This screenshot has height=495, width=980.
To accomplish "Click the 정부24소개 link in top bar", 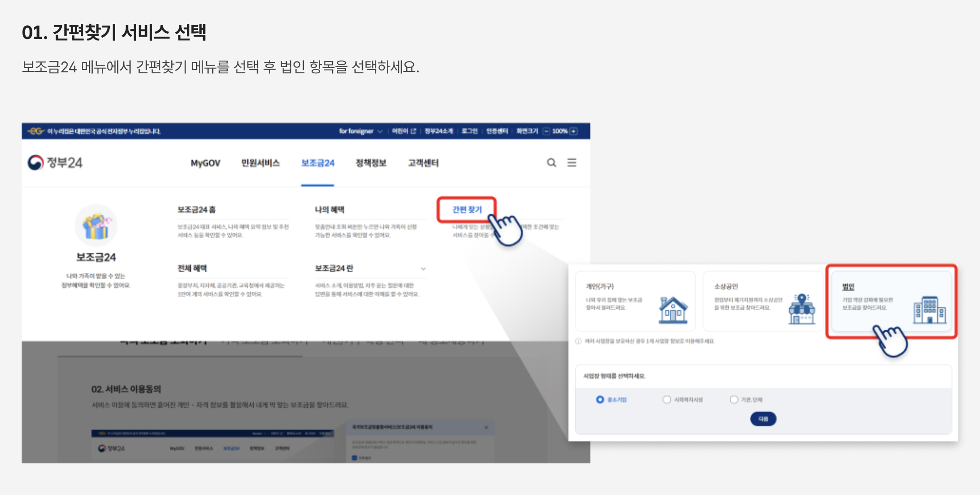I will tap(439, 131).
